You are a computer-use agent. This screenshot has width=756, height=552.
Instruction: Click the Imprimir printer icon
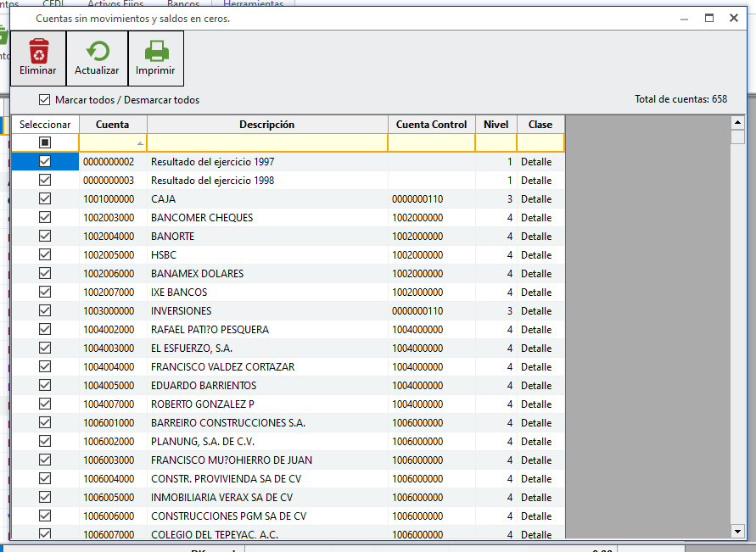(x=155, y=52)
